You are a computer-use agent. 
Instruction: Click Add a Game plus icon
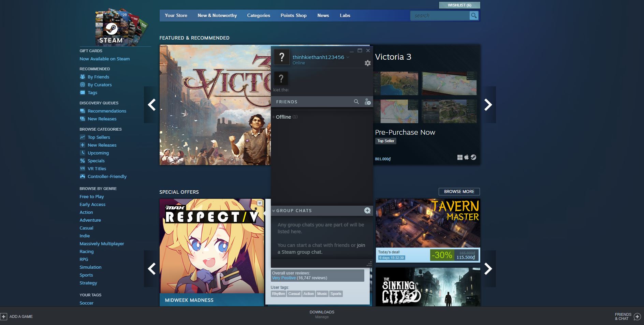(4, 316)
